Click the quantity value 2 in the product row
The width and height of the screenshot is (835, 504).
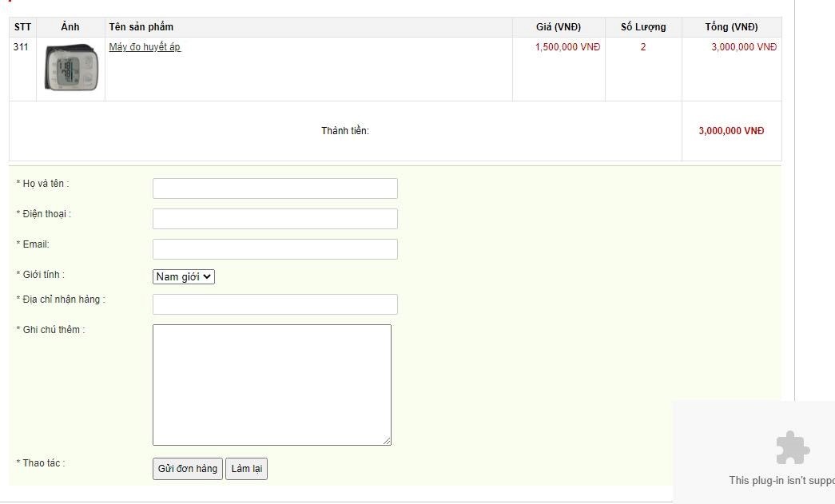tap(643, 47)
